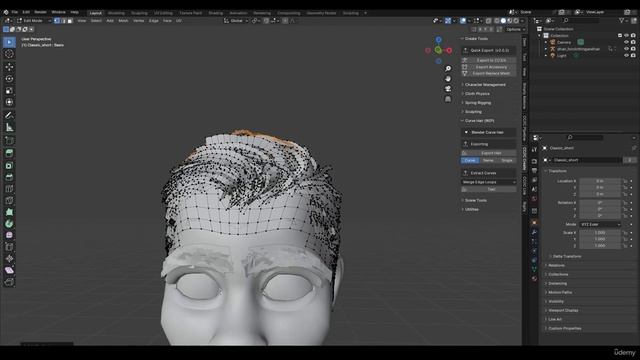Toggle snapping magnet in header

coord(266,20)
